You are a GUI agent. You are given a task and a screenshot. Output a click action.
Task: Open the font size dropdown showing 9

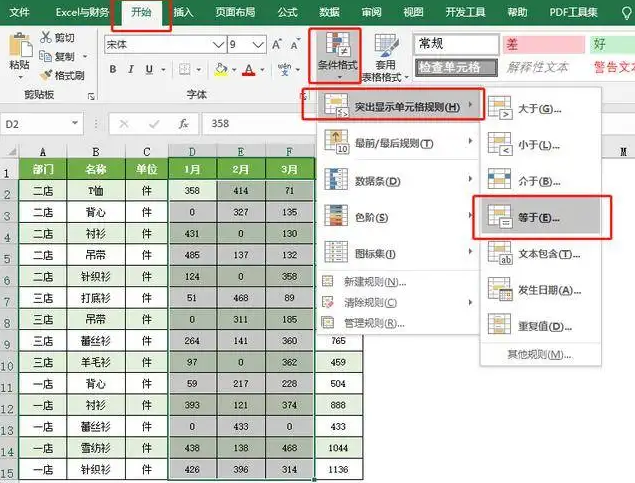258,44
